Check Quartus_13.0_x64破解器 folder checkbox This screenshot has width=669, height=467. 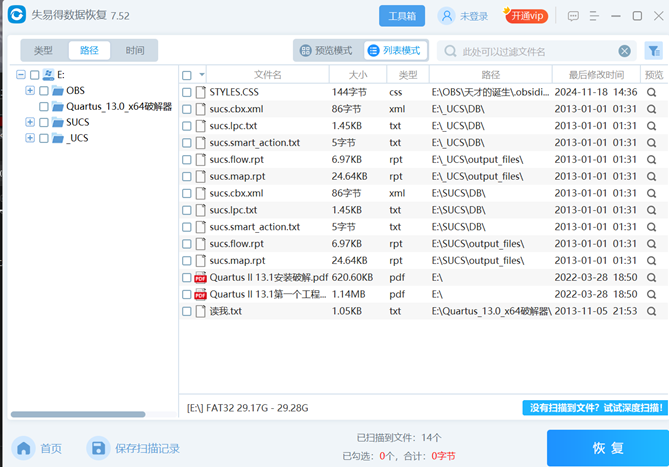[x=44, y=107]
